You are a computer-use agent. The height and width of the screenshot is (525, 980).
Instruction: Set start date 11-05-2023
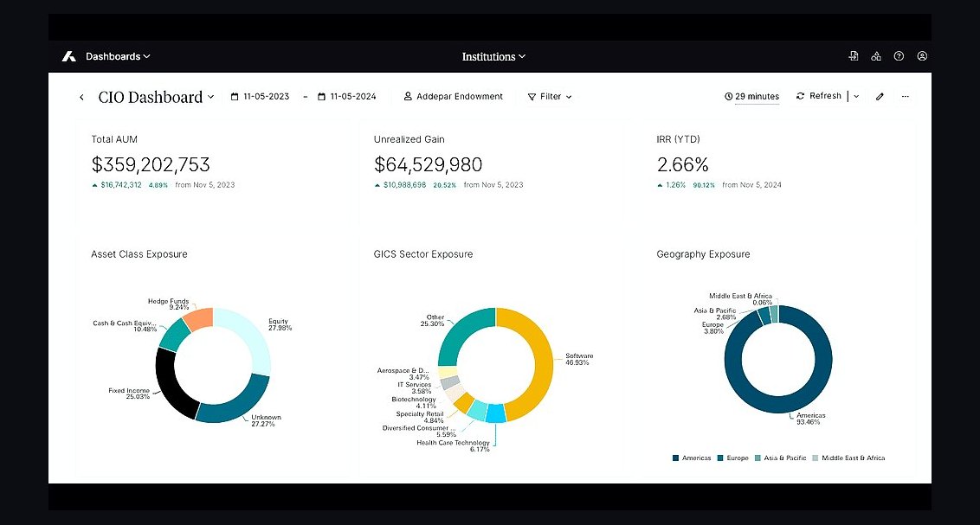click(260, 96)
